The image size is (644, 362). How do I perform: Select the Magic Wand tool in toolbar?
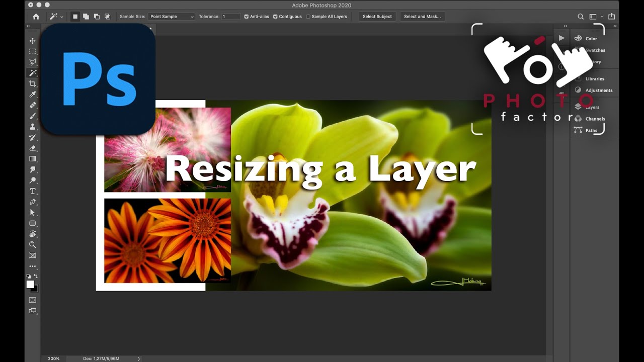[x=33, y=73]
